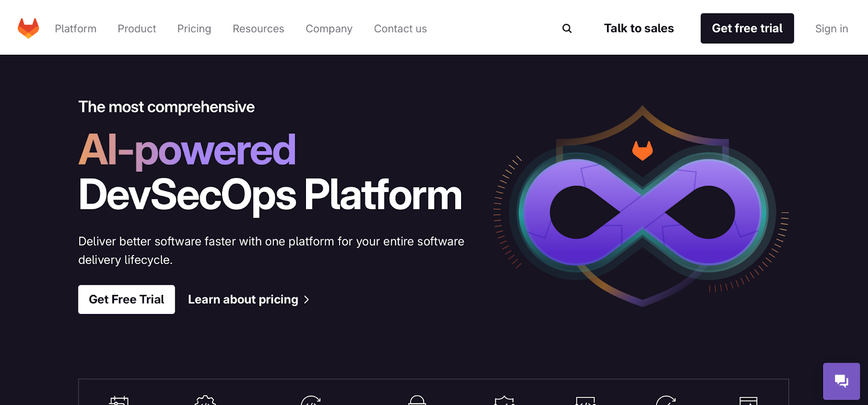Open the Company menu

[x=329, y=29]
